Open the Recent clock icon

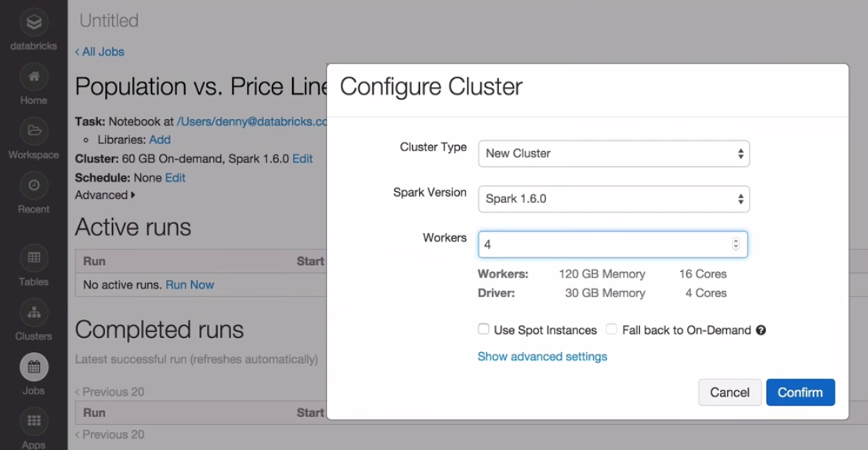[34, 186]
